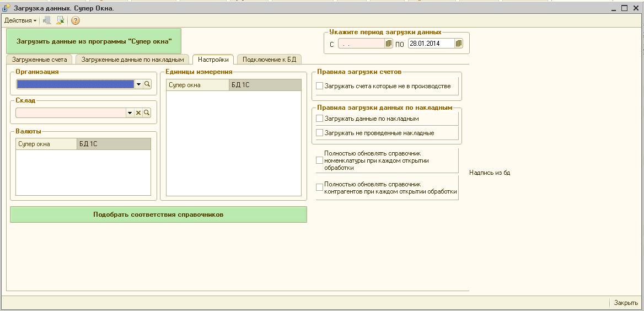644x311 pixels.
Task: Enable loading invoices not in production
Action: tap(319, 86)
